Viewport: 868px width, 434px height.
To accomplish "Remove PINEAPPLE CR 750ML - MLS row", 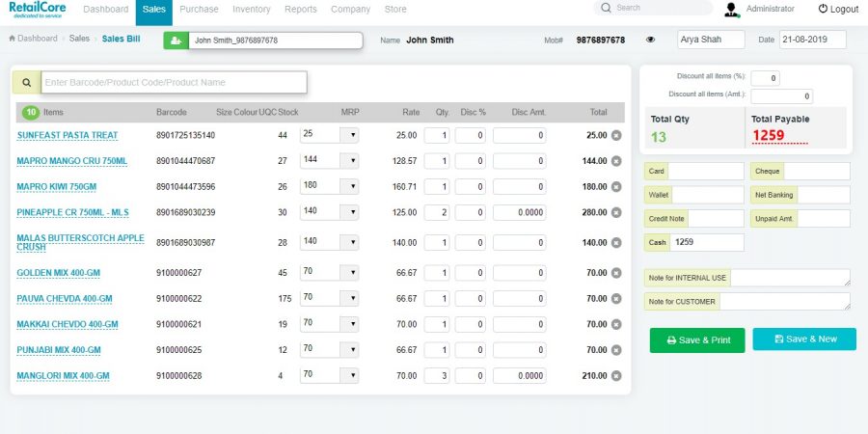I will [x=616, y=212].
